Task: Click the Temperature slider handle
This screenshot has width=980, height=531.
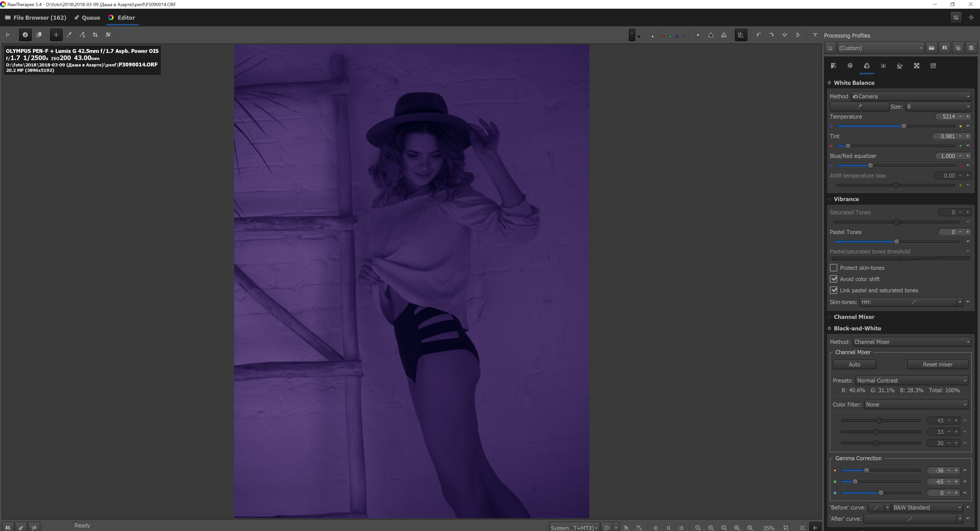Action: coord(904,126)
